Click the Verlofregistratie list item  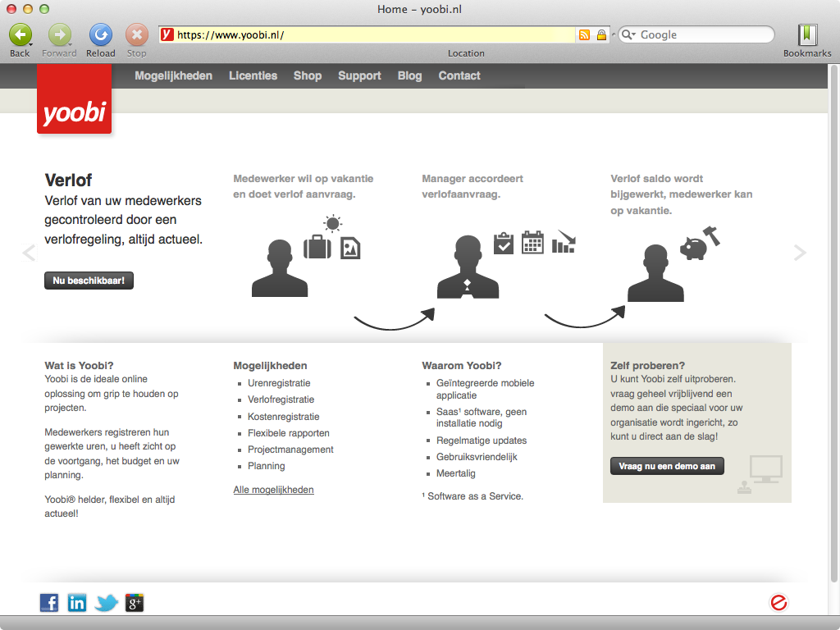[x=281, y=399]
